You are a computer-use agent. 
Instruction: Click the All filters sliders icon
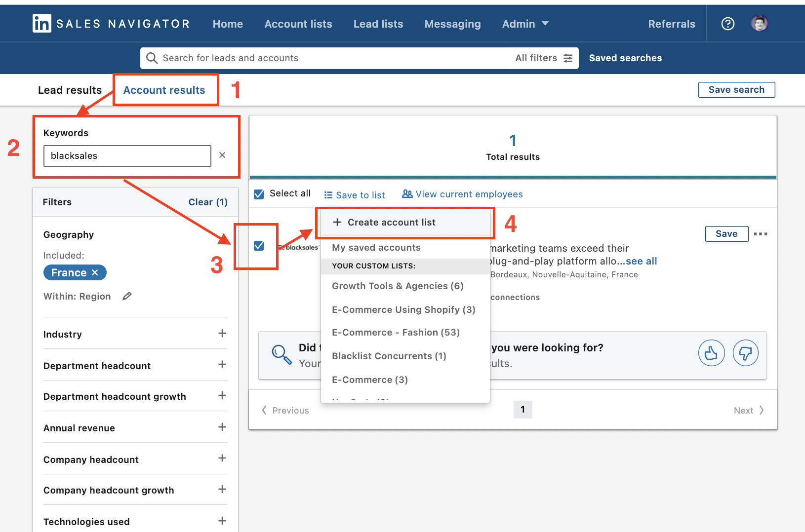pos(568,58)
